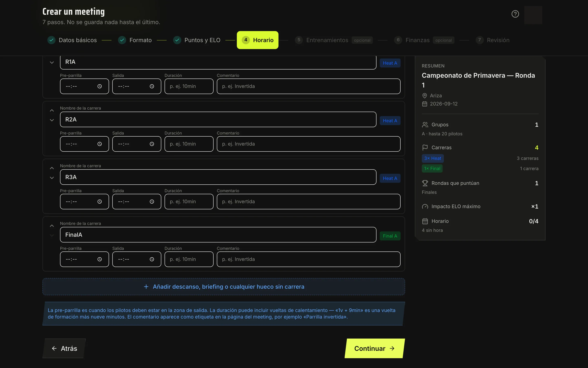Focus the R1A Duración field
The image size is (588, 368).
189,86
